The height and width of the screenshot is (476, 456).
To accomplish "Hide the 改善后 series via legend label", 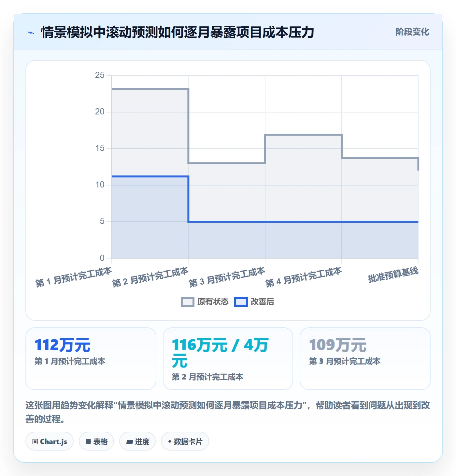I will click(x=263, y=302).
